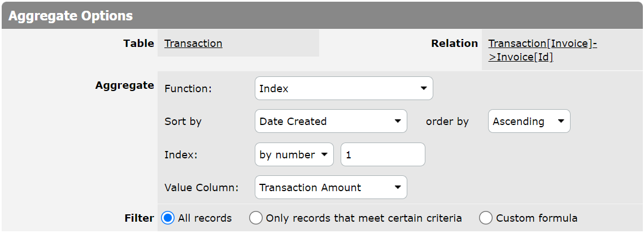Click the Relation field label
This screenshot has width=644, height=233.
pos(454,44)
